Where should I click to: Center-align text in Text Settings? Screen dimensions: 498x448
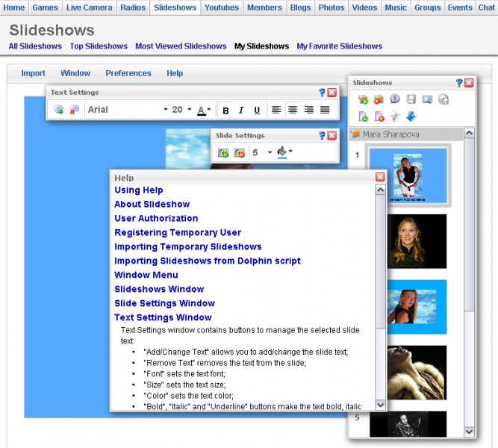pos(293,110)
